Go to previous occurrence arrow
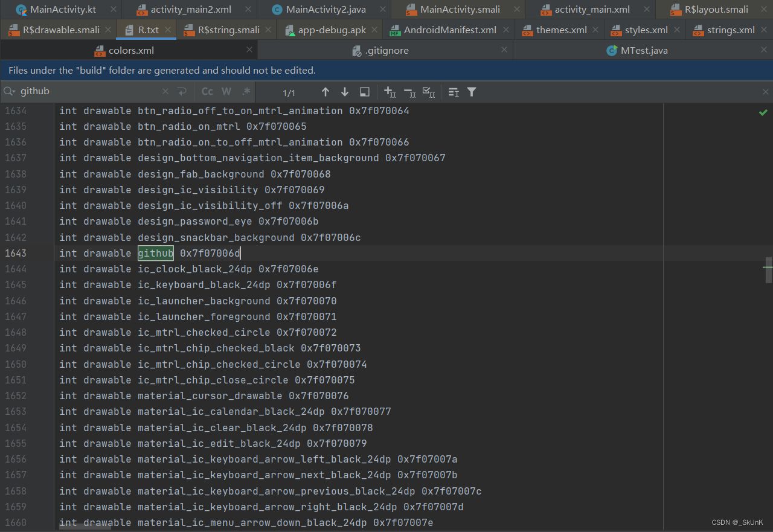The height and width of the screenshot is (532, 773). (326, 92)
